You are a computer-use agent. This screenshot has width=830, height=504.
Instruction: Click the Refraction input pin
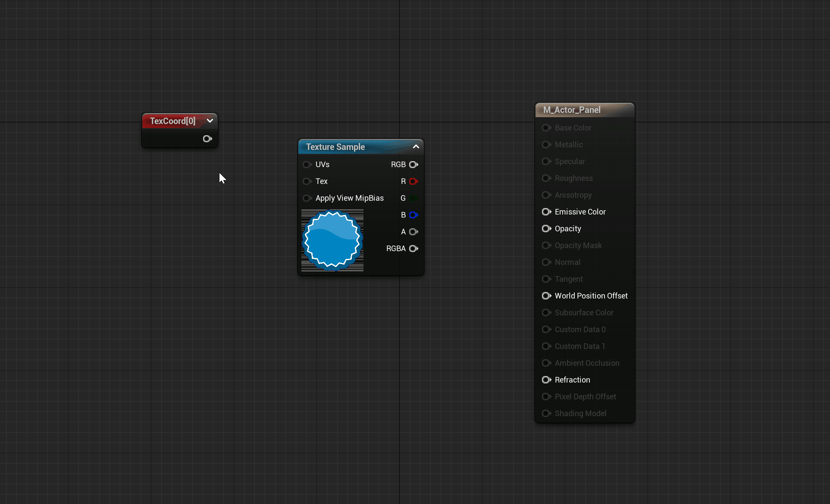(546, 380)
